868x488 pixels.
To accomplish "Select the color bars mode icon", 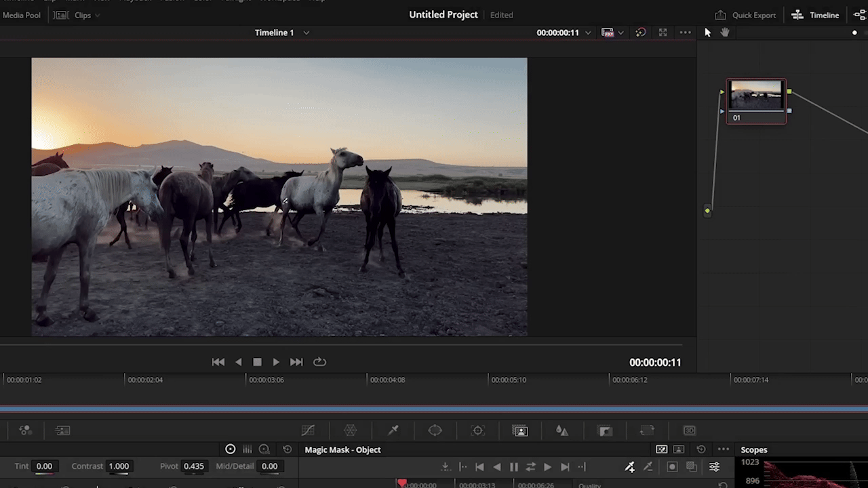I will tap(248, 449).
